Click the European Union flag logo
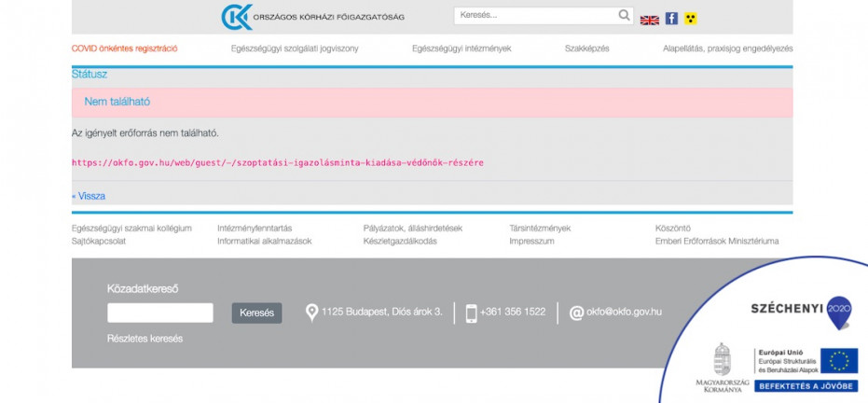The height and width of the screenshot is (403, 868). (x=839, y=360)
